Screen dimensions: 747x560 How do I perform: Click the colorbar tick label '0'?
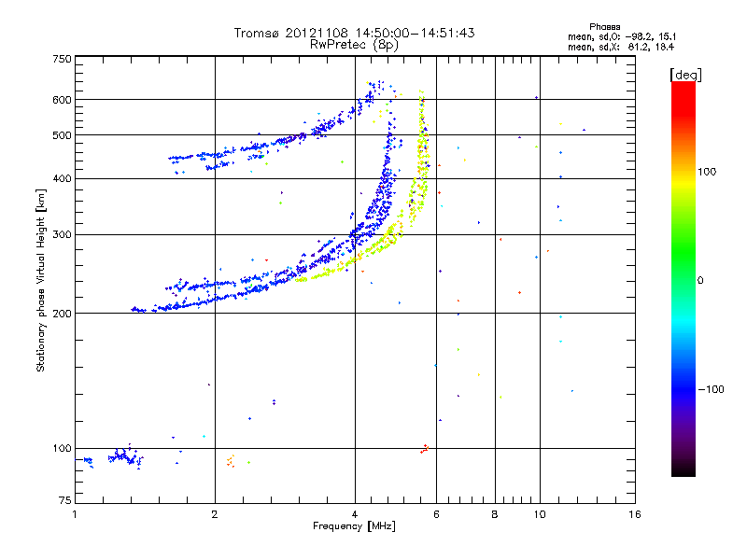click(x=700, y=280)
